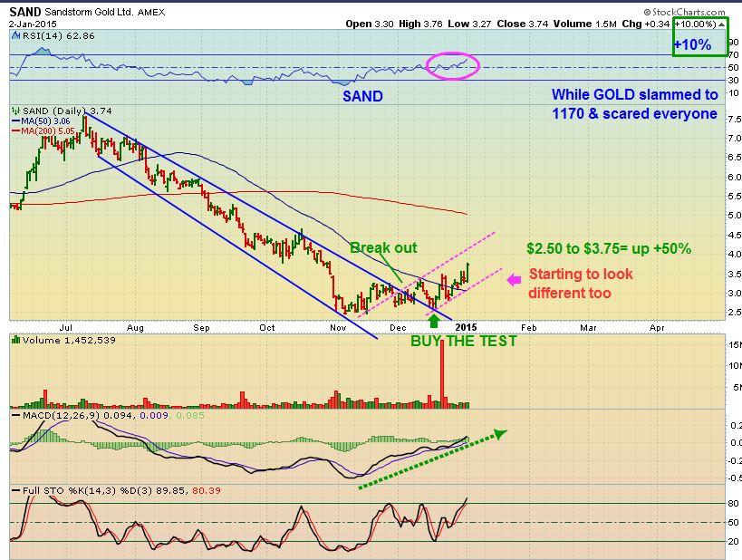
Task: Click the Volume 1,452,539 legend label
Action: pyautogui.click(x=69, y=340)
